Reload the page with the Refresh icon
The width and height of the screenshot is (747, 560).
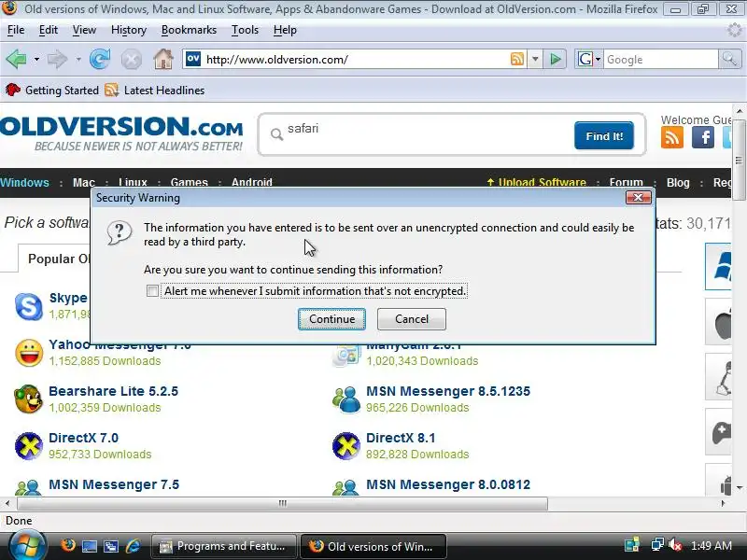100,60
